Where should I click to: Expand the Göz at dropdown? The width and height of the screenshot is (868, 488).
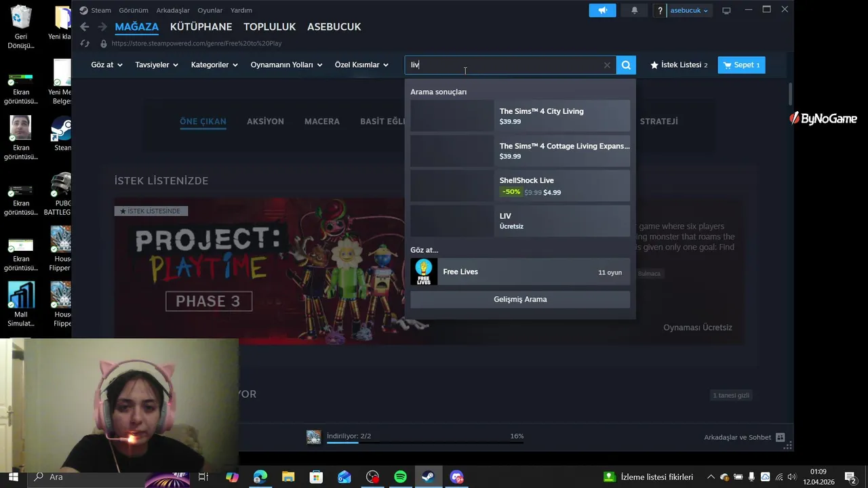[107, 65]
